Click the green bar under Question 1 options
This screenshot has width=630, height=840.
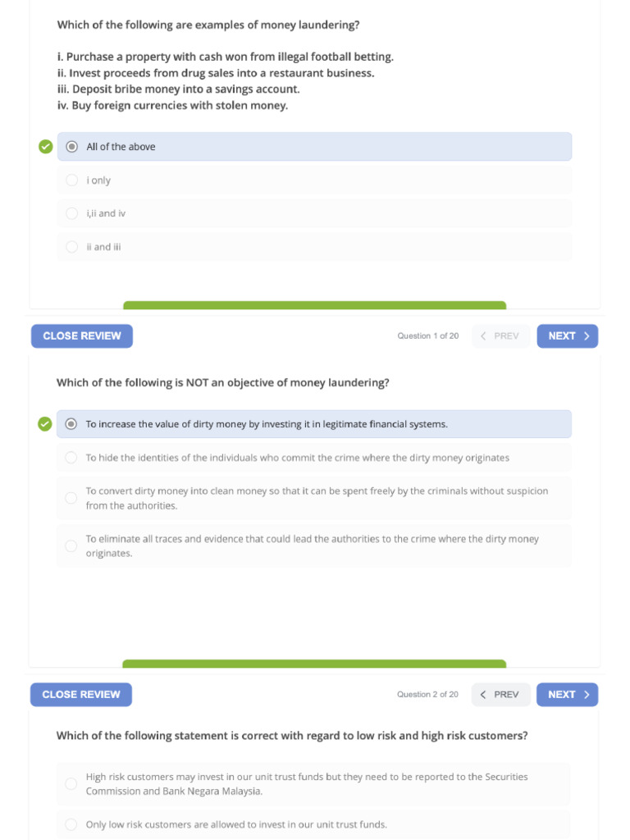pyautogui.click(x=314, y=305)
